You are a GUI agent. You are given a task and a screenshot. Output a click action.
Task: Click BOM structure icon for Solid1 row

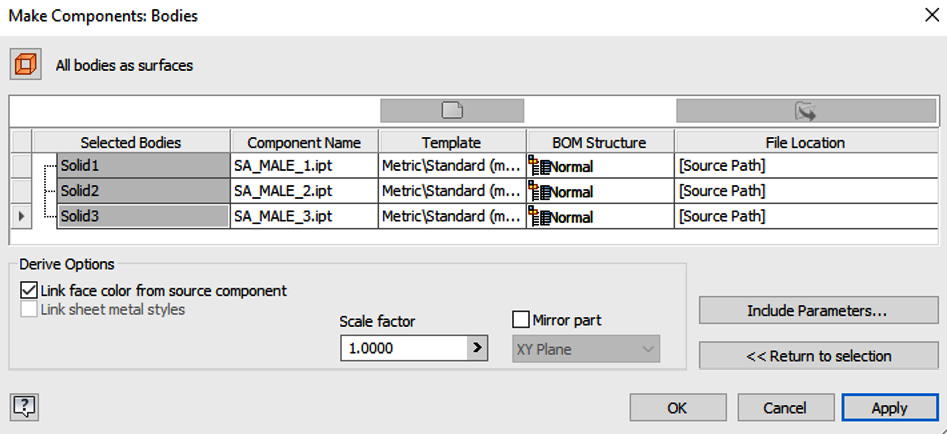click(539, 166)
